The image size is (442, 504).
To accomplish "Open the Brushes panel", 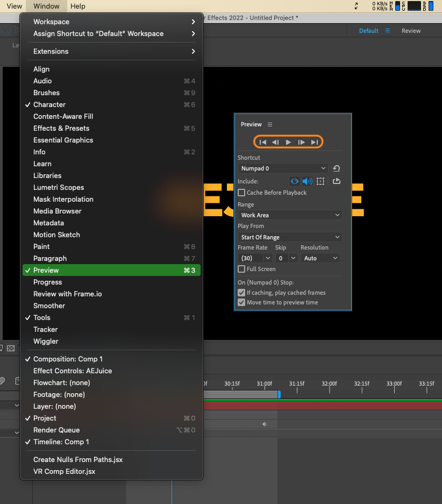I will 111,93.
